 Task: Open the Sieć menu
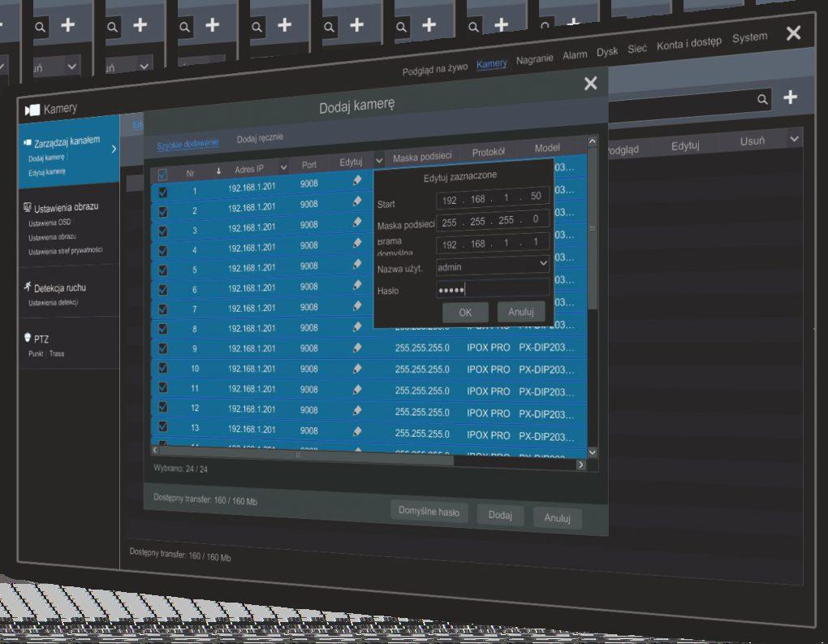(x=637, y=49)
